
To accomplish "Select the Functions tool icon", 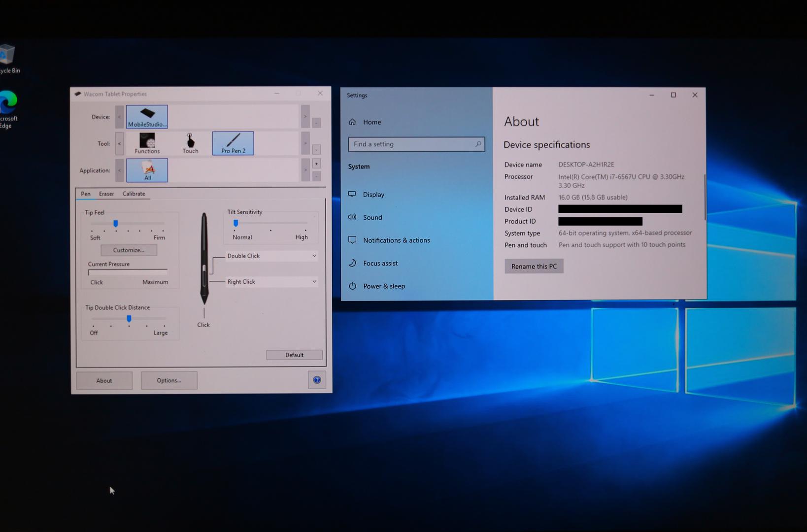I will (147, 143).
